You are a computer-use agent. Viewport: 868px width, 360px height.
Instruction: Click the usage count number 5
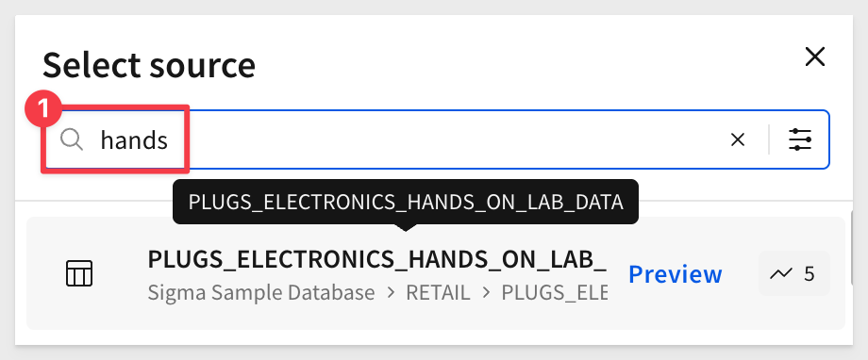pos(810,273)
